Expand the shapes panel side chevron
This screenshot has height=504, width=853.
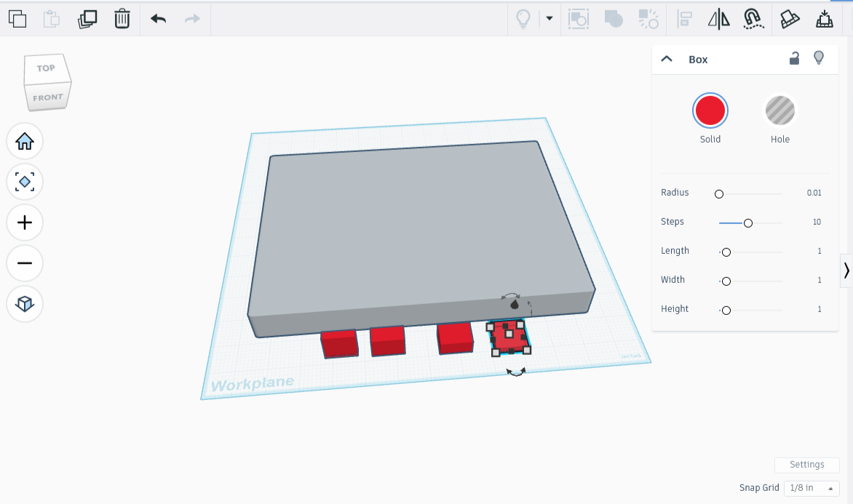[846, 271]
